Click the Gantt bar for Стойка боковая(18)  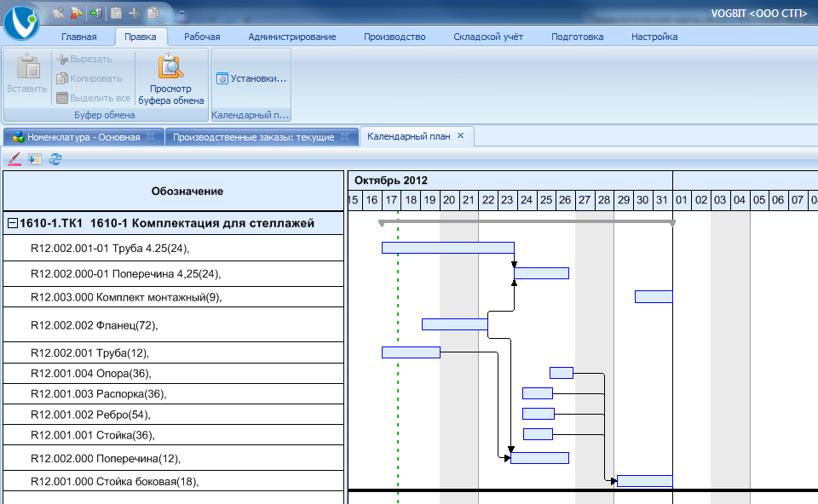pos(645,480)
